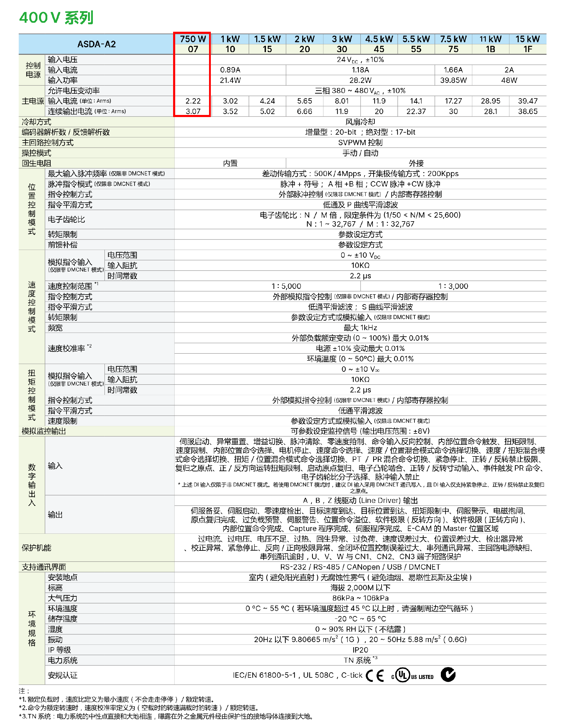Click the SVPWM 控制 cell

click(x=360, y=143)
